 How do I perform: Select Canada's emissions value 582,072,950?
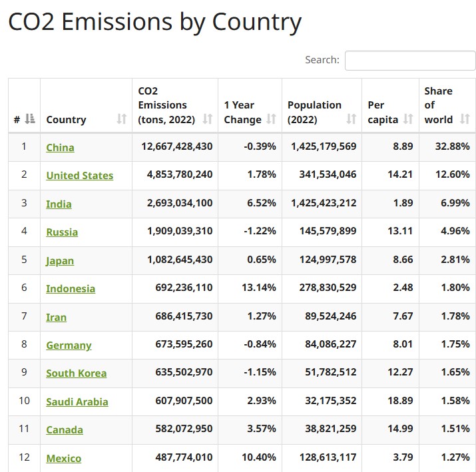(x=184, y=429)
